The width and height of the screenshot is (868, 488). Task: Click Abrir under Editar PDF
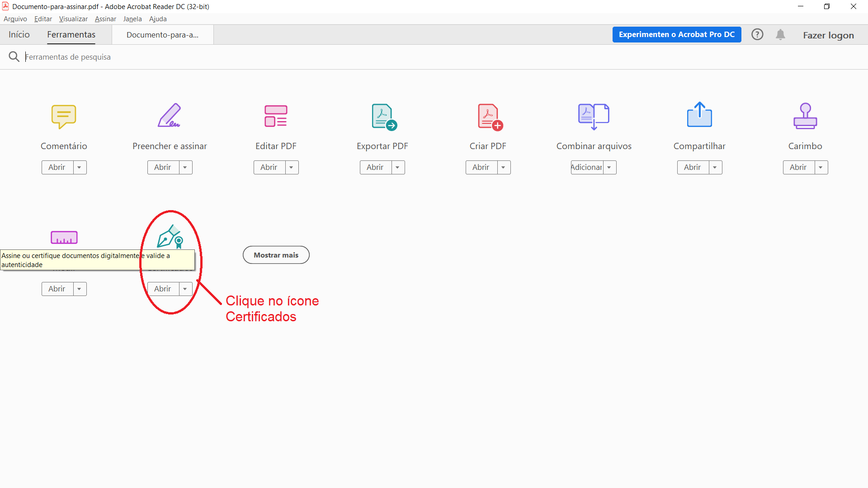click(269, 168)
